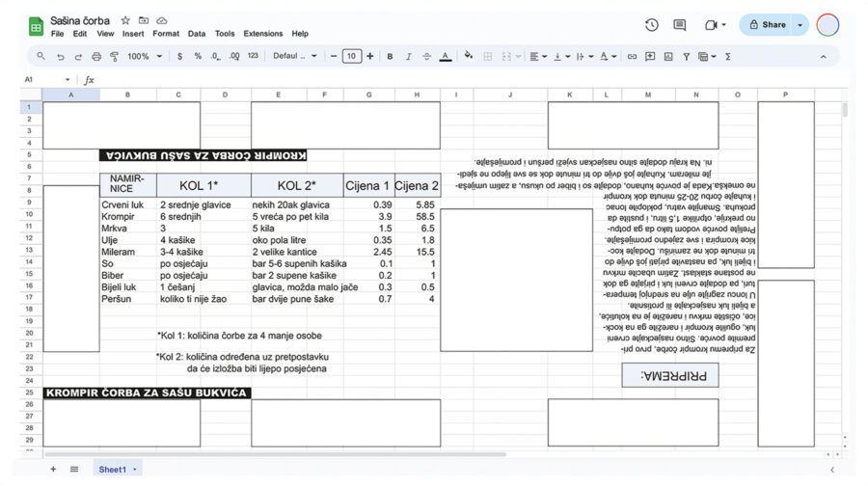
Task: Decrease font size with minus button
Action: coord(334,57)
